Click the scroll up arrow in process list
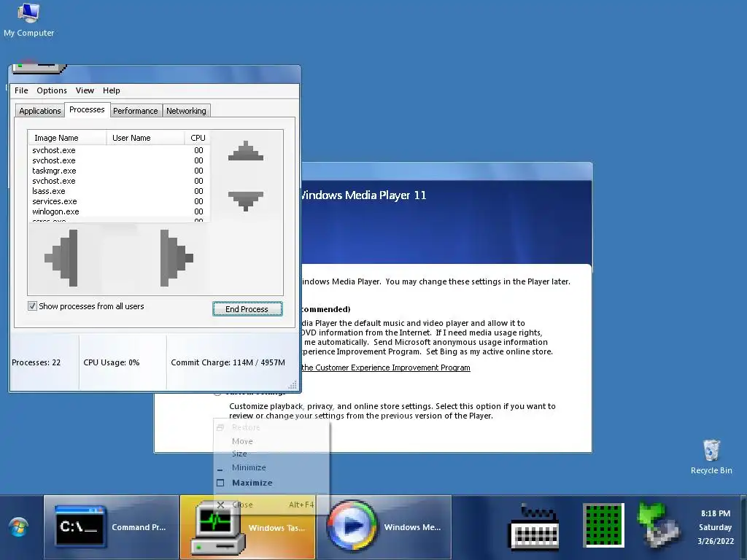The width and height of the screenshot is (747, 560). point(246,150)
